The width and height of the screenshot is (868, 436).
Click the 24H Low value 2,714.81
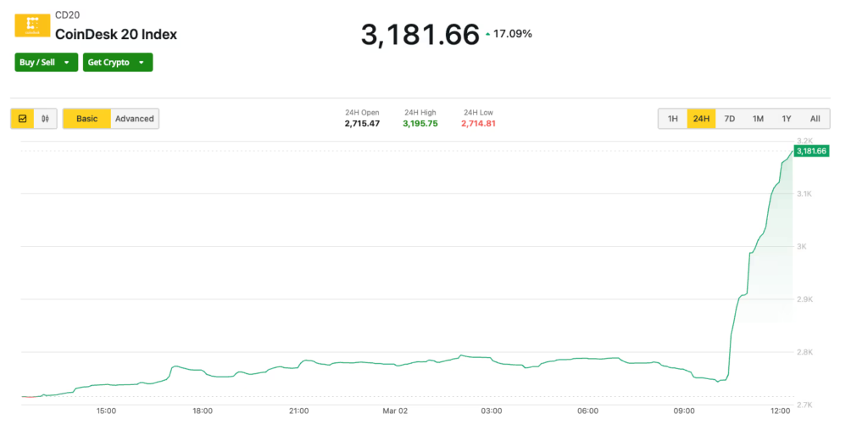click(x=478, y=124)
